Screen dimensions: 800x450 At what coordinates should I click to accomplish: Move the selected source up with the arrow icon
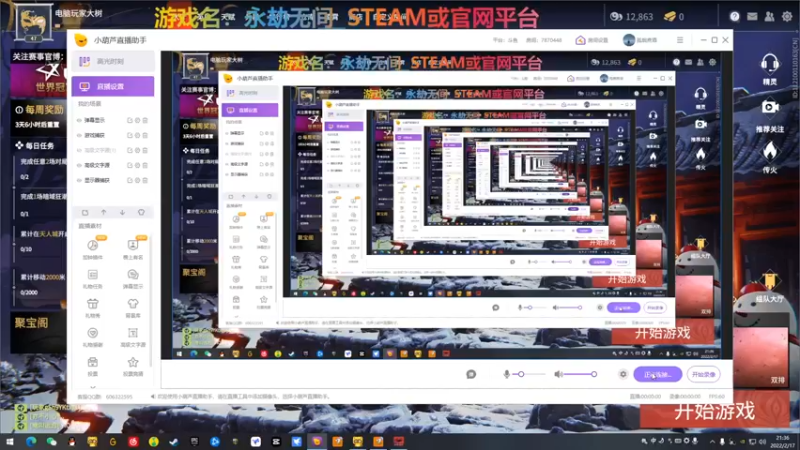pos(104,212)
